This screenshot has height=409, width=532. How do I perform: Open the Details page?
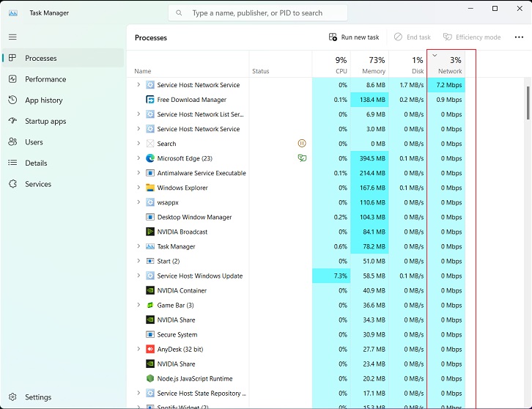(63, 163)
